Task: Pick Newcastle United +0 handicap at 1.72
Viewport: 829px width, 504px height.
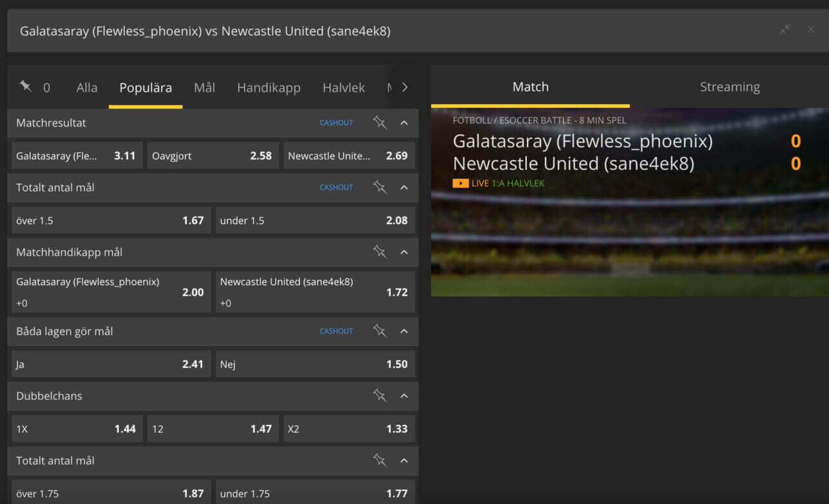Action: click(x=315, y=292)
